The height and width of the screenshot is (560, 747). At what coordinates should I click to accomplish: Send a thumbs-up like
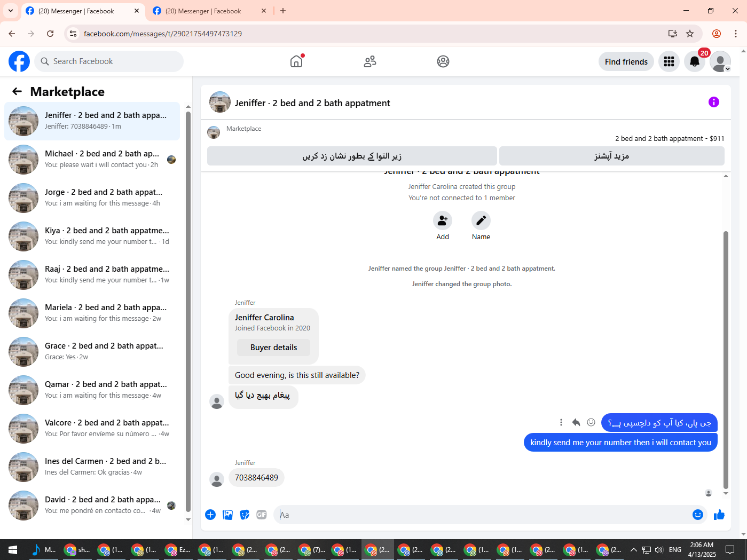click(x=719, y=515)
